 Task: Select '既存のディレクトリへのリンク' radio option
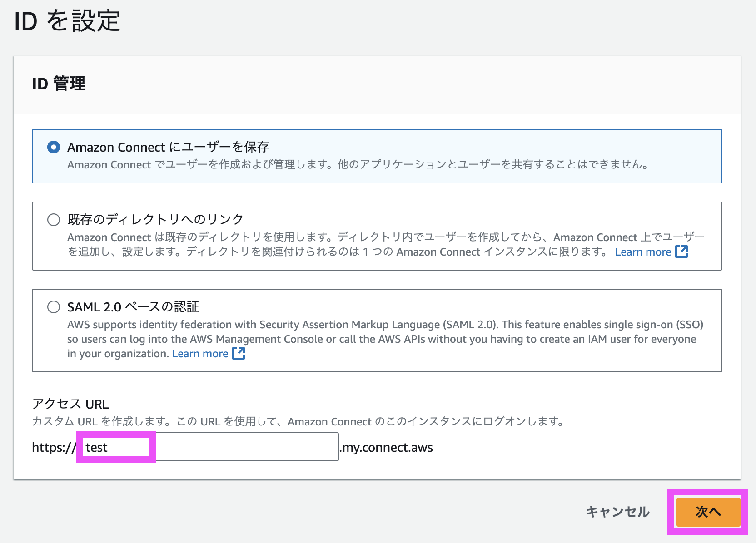pos(54,220)
